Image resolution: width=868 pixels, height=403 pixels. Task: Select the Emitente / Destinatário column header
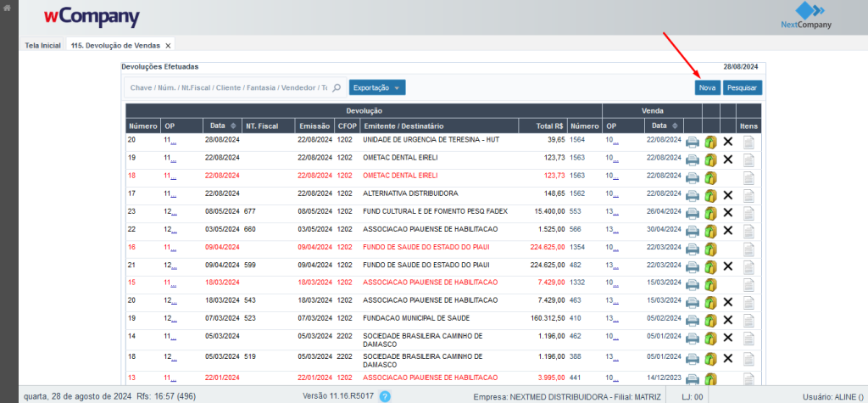[x=439, y=126]
